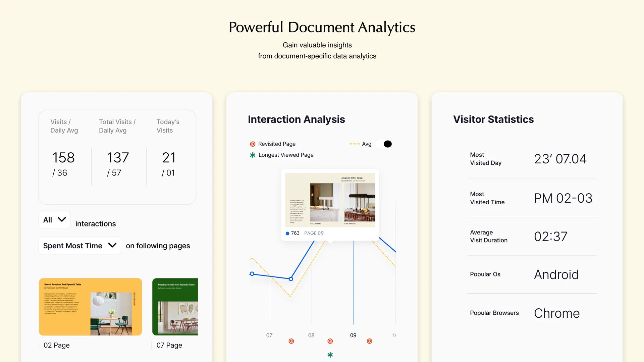Click the 'Average Visit Duration' label
The width and height of the screenshot is (644, 362).
click(489, 236)
